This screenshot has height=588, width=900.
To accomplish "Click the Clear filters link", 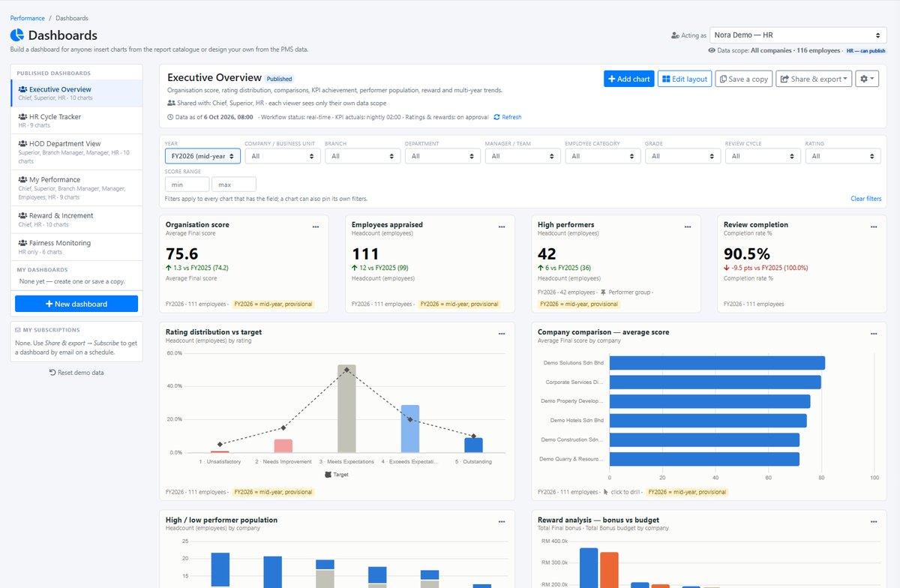I will pyautogui.click(x=865, y=199).
